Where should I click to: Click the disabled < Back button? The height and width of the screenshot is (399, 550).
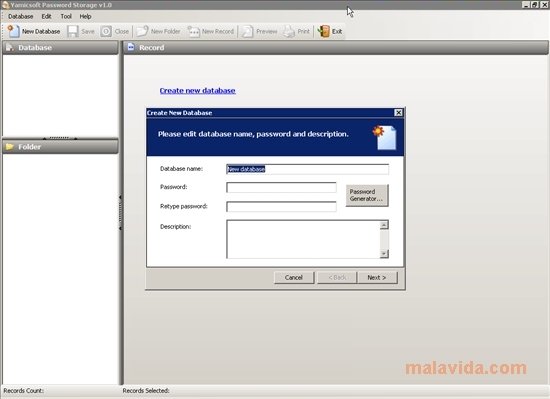[x=337, y=277]
